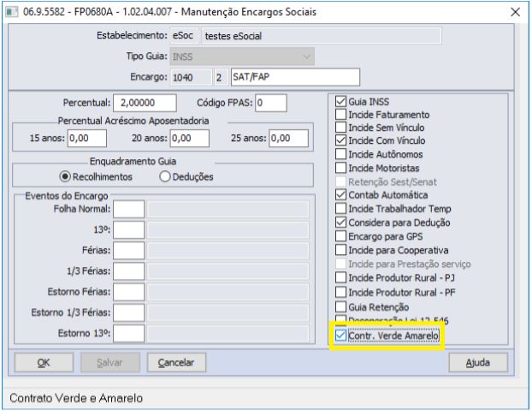Screen dimensions: 532x416
Task: Click the Férias event code field
Action: tap(129, 251)
